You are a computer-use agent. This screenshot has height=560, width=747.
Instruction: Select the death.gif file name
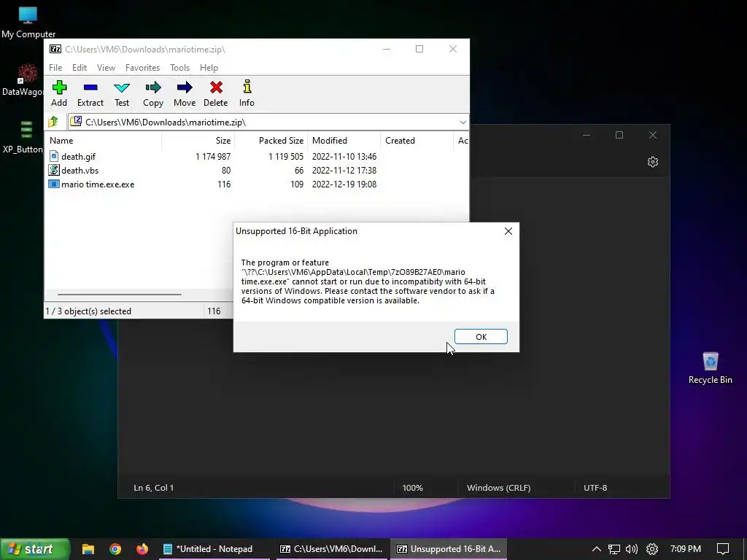click(78, 156)
